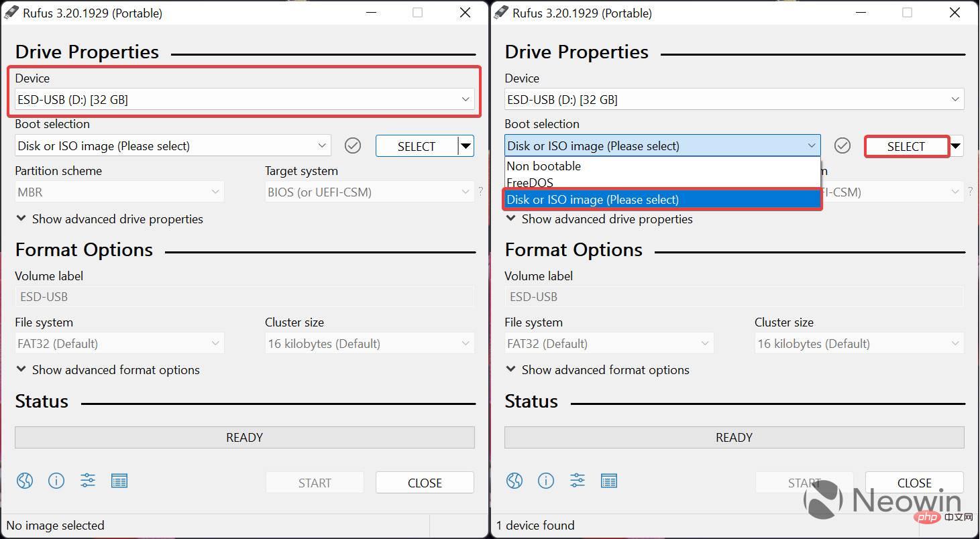This screenshot has height=539, width=980.
Task: Open File system FAT32 dropdown in left window
Action: tap(119, 343)
